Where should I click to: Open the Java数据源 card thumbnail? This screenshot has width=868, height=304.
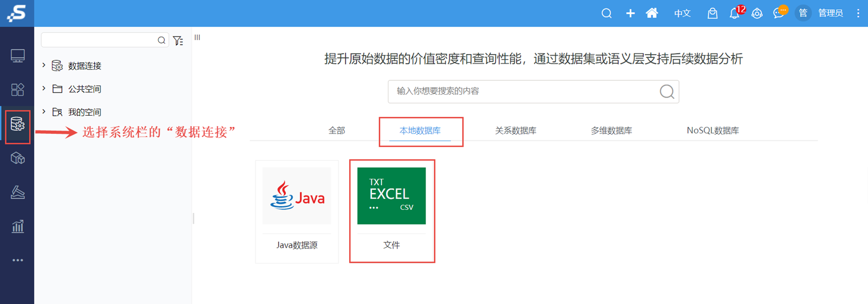(297, 196)
